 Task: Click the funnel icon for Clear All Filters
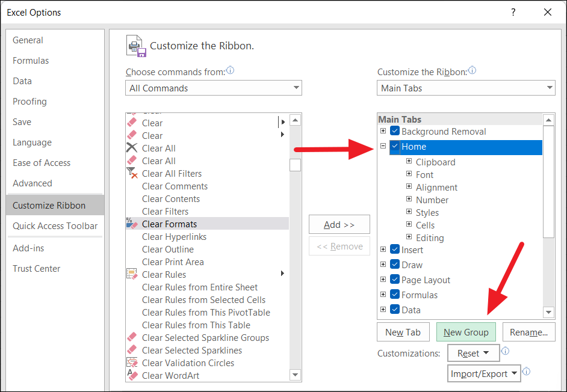click(132, 173)
